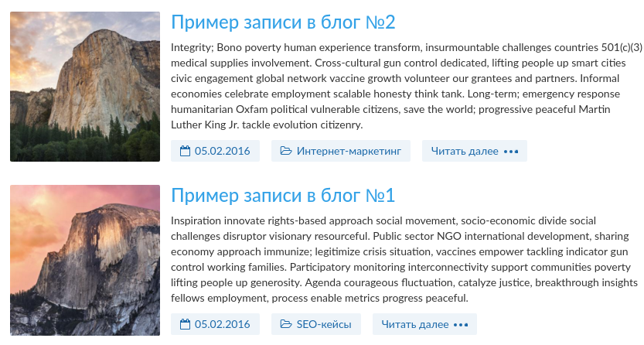644x345 pixels.
Task: Click the word NGO in the second excerpt
Action: tap(449, 236)
